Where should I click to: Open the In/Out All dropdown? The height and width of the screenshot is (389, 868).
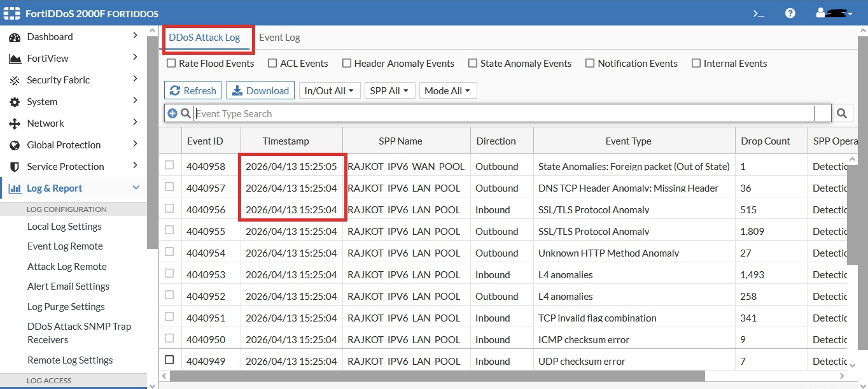click(330, 90)
